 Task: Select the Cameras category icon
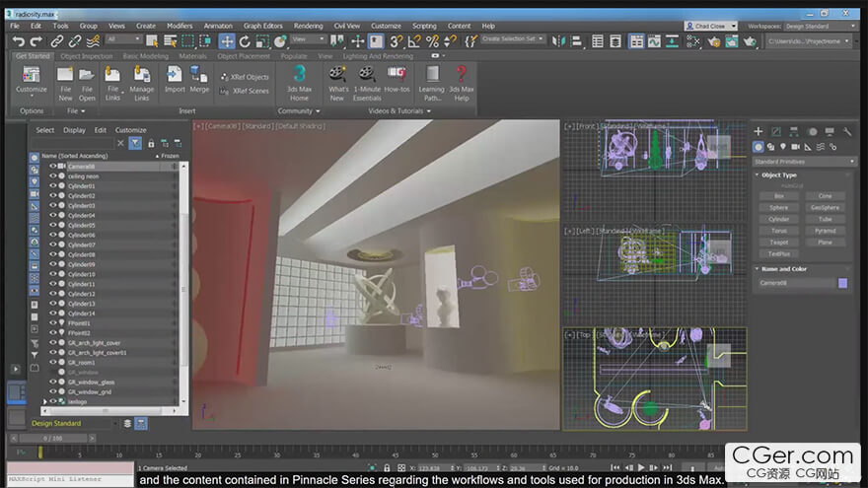795,147
